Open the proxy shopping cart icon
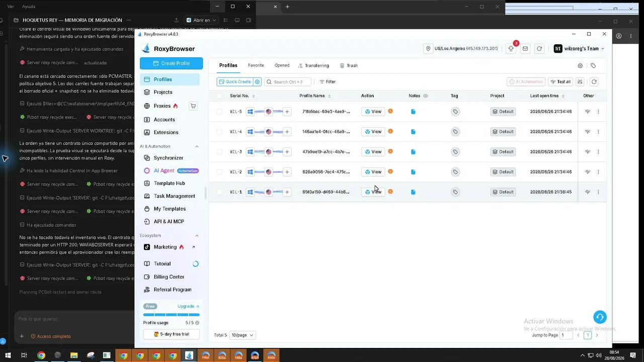 coord(192,106)
